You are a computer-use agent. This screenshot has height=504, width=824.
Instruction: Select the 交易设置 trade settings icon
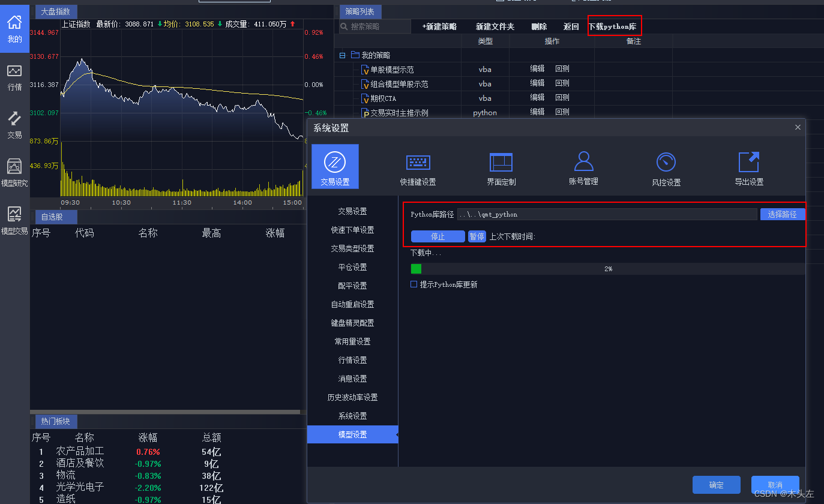click(x=334, y=166)
